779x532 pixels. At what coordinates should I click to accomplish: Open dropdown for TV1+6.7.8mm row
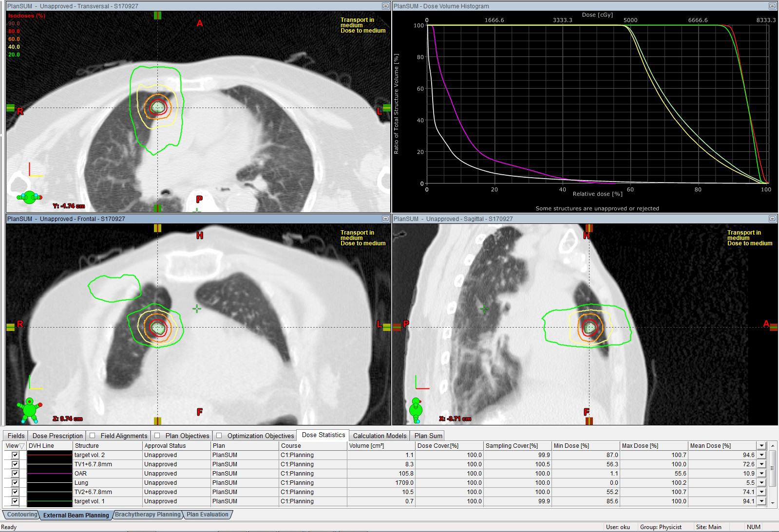762,464
